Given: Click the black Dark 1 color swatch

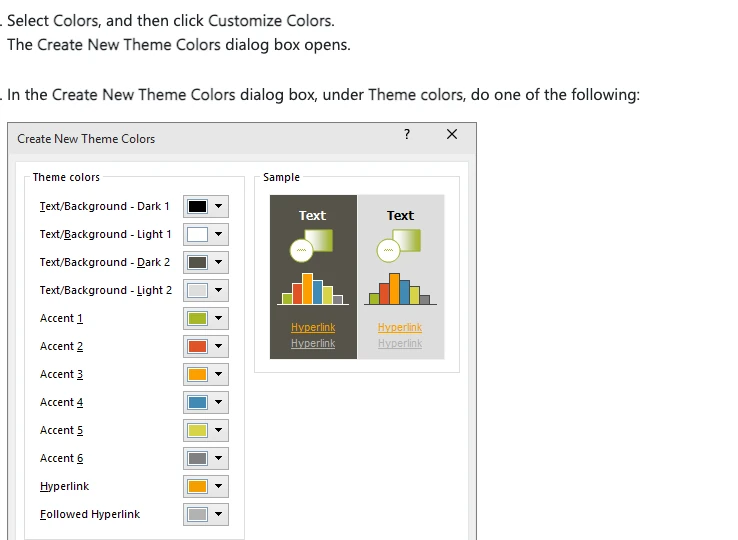Looking at the screenshot, I should 197,206.
